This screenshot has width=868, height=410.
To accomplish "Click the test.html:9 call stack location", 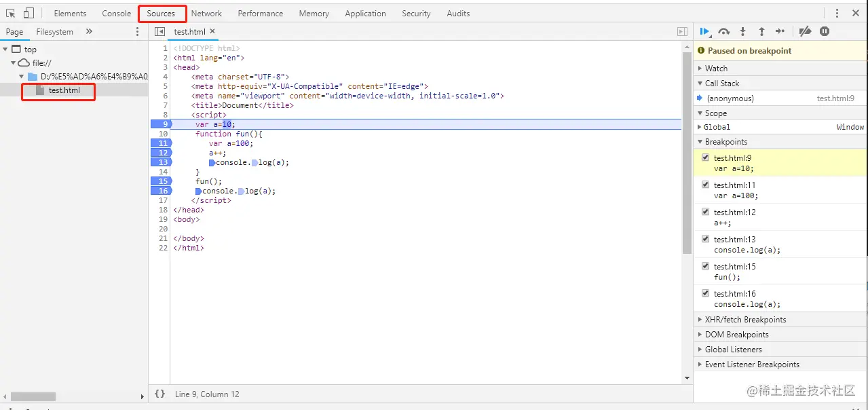I will (835, 98).
